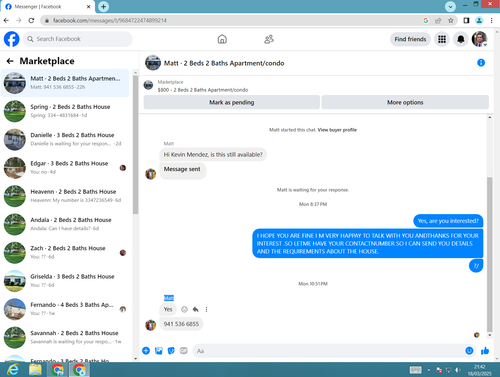The image size is (500, 377).
Task: Choose a GIF in the composer
Action: (x=184, y=351)
